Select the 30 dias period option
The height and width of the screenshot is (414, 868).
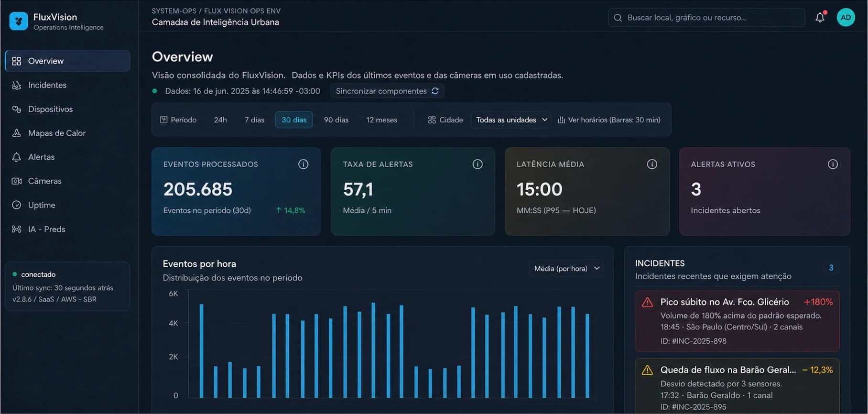pyautogui.click(x=294, y=120)
